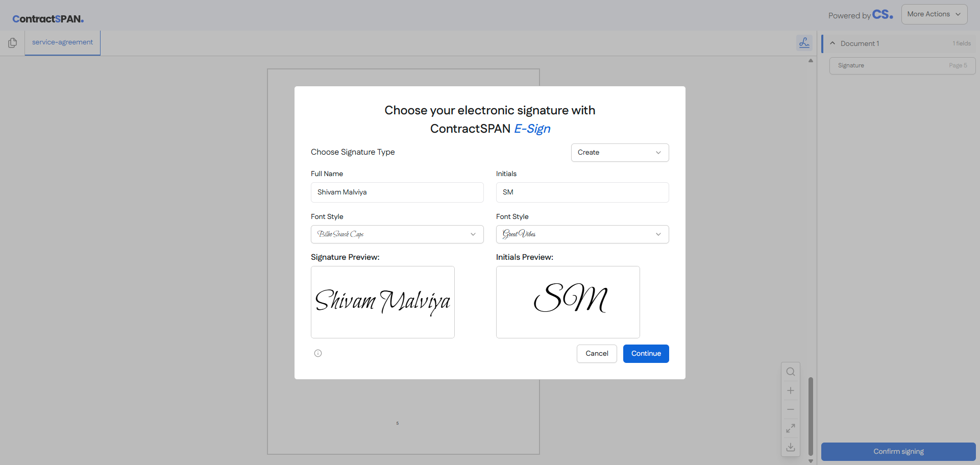Click the info icon in the signature dialog
Viewport: 980px width, 465px height.
click(x=318, y=353)
